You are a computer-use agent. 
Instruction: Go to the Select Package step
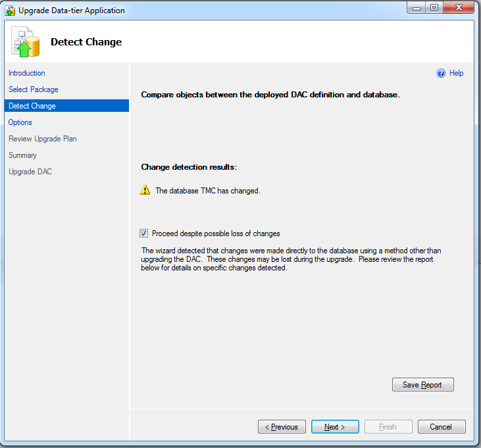click(34, 89)
